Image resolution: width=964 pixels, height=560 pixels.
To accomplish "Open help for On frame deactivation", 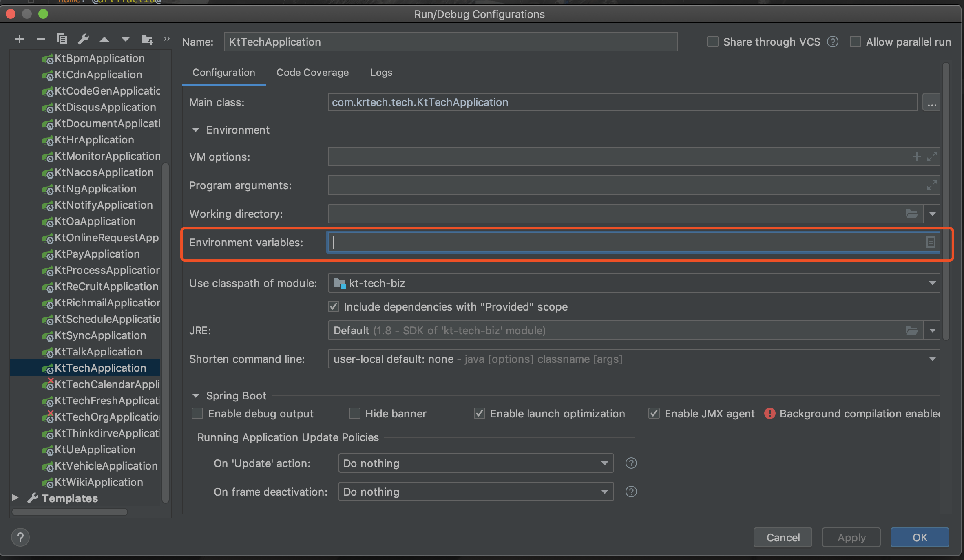I will 631,492.
